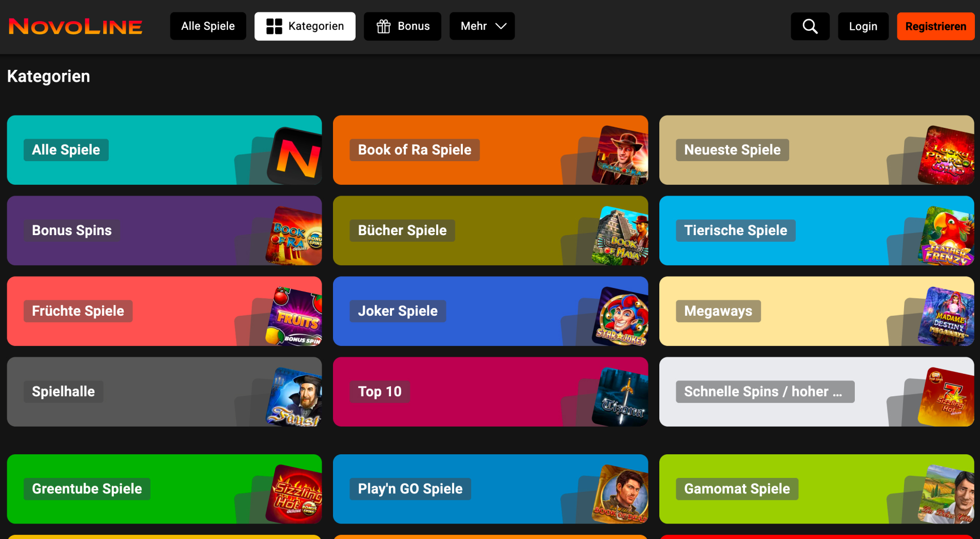980x539 pixels.
Task: Click the Book of Ra deluxe Bonus Spins thumbnail
Action: [295, 236]
